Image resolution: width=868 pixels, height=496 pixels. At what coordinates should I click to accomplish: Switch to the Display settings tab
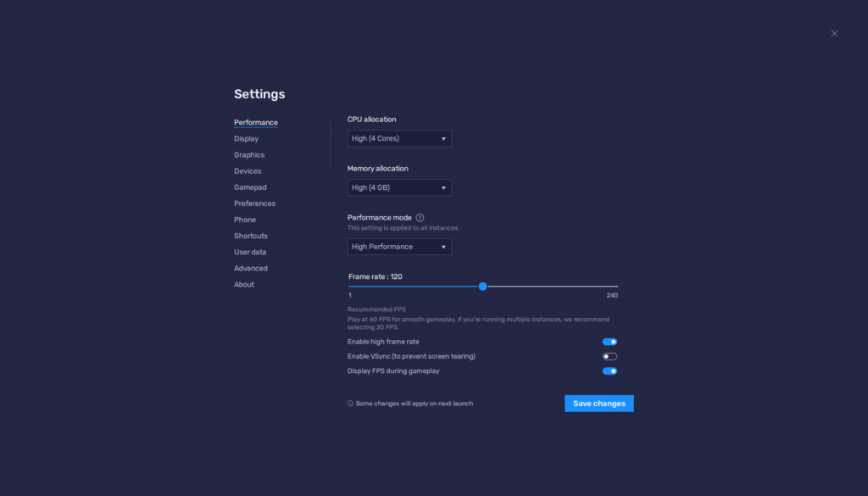(246, 139)
